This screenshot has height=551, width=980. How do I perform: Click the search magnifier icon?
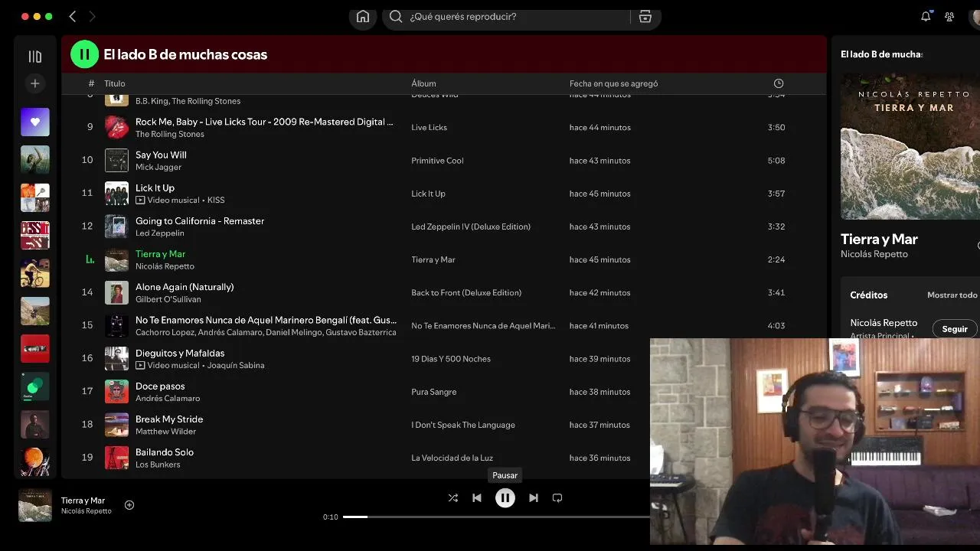[396, 17]
